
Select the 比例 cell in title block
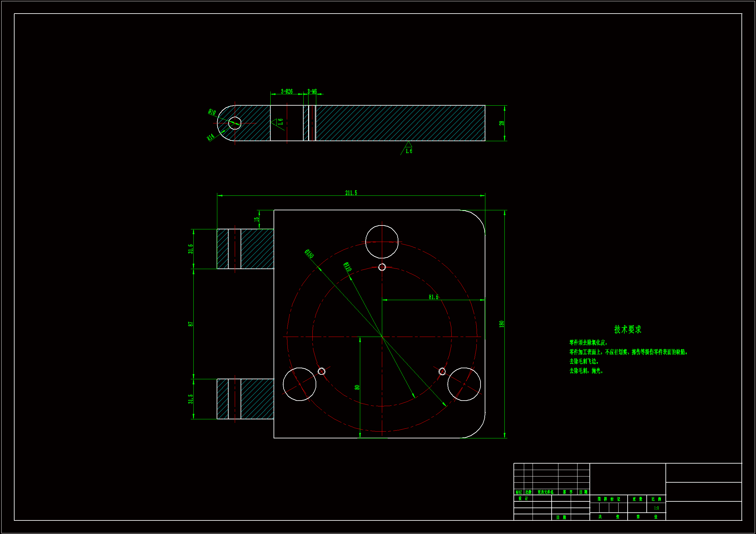[656, 499]
